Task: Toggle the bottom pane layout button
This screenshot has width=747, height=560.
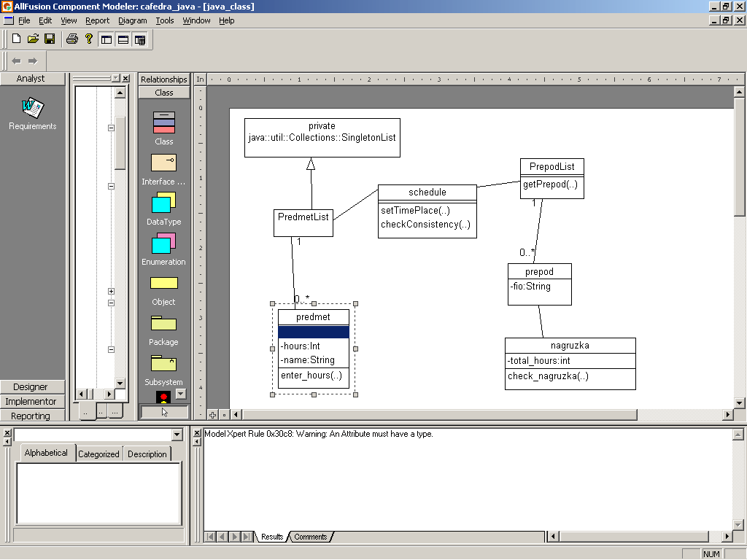Action: [139, 39]
